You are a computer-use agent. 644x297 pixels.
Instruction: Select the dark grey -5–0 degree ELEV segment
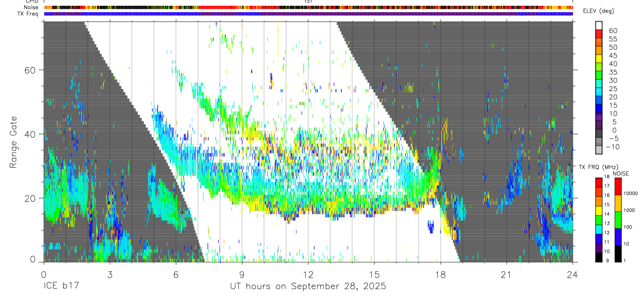pos(599,134)
